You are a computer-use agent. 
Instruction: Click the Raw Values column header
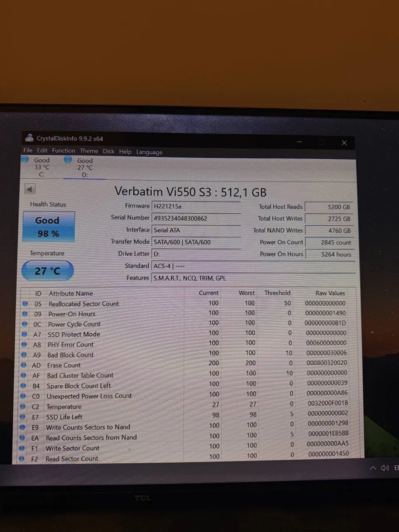pos(330,293)
